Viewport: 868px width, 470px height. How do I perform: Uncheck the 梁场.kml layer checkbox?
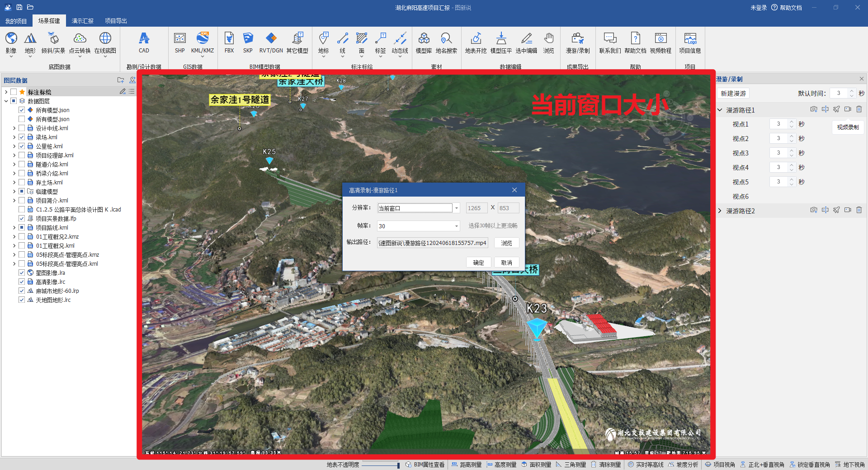22,137
